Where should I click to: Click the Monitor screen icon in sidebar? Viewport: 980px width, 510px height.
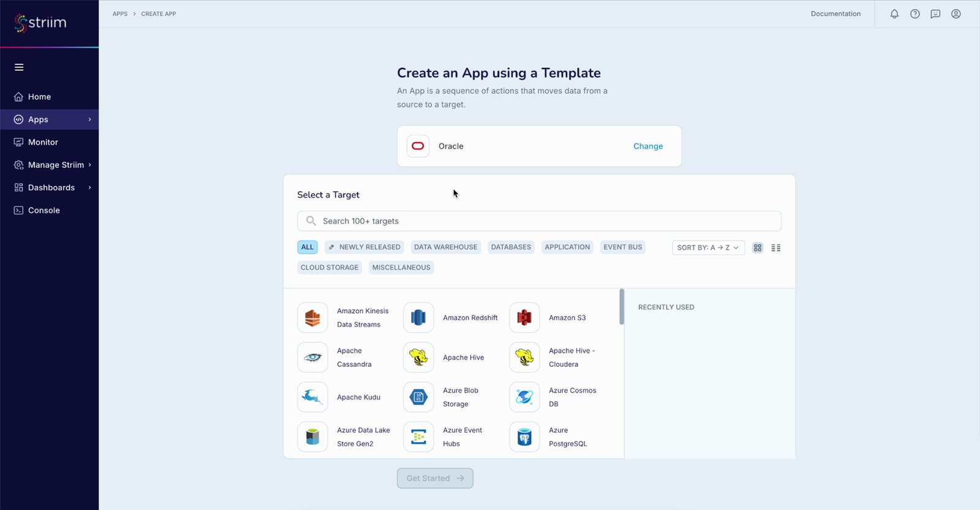[18, 142]
